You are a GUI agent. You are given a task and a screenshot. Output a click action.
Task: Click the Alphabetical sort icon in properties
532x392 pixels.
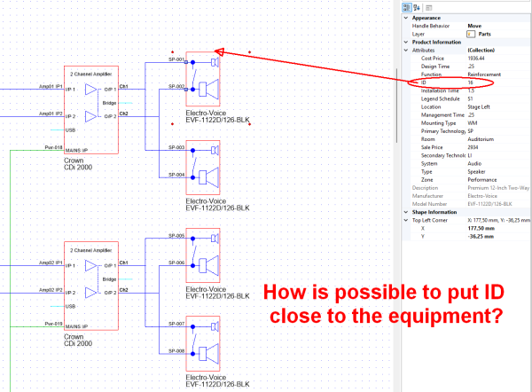418,6
